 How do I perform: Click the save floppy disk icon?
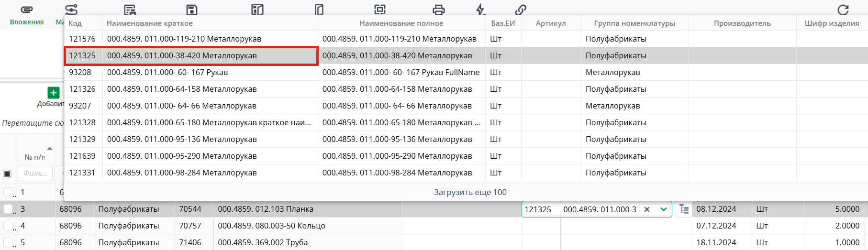point(191,10)
